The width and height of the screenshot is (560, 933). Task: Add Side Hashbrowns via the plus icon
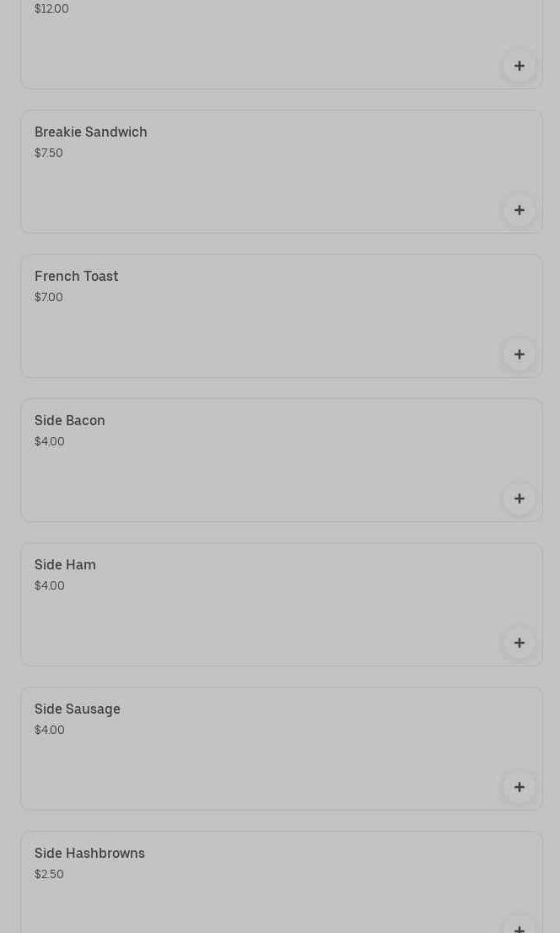click(519, 926)
